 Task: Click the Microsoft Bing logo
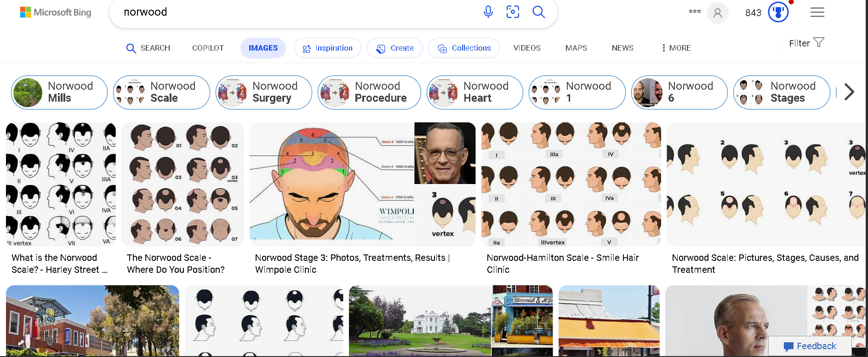point(56,12)
